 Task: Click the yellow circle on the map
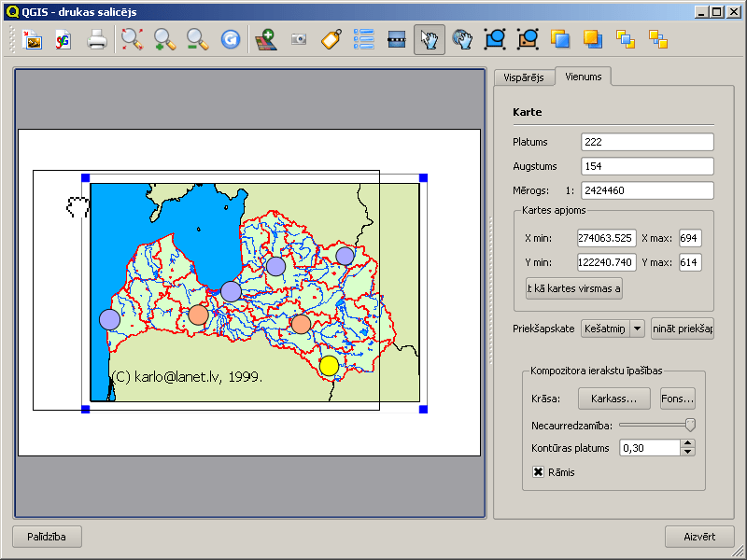[x=330, y=366]
